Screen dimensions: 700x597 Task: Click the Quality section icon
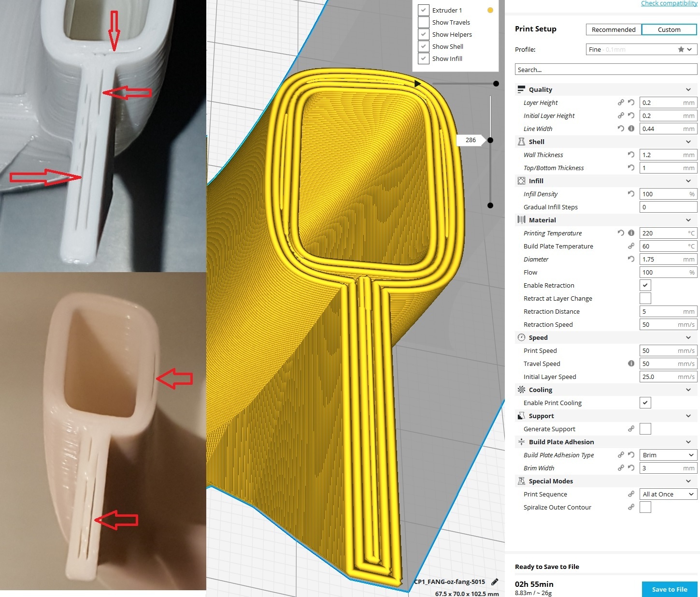pos(521,89)
